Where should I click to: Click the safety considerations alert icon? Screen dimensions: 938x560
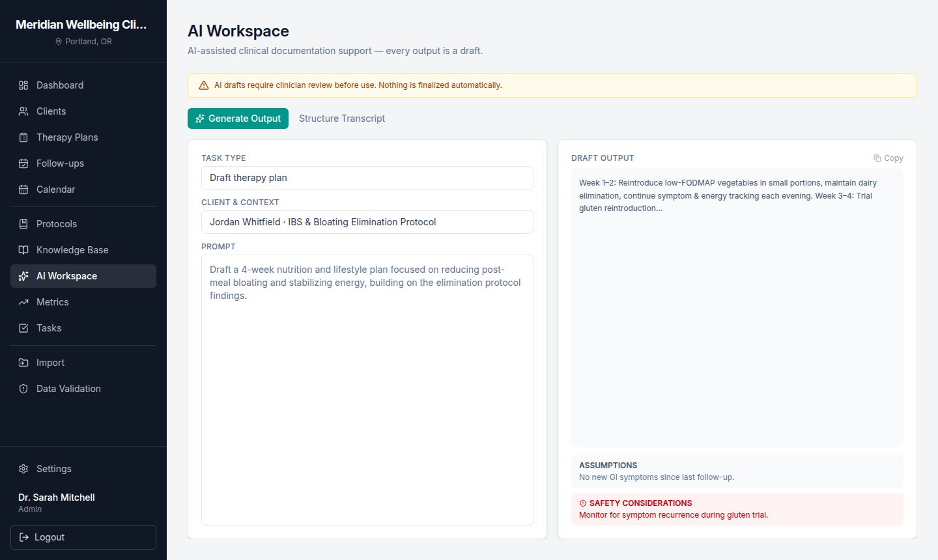[x=583, y=503]
